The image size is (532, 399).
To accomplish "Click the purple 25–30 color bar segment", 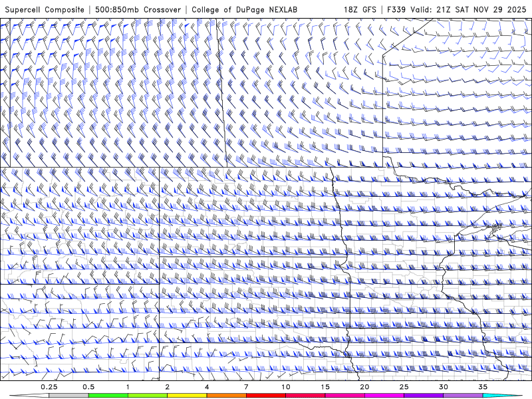I will [423, 396].
